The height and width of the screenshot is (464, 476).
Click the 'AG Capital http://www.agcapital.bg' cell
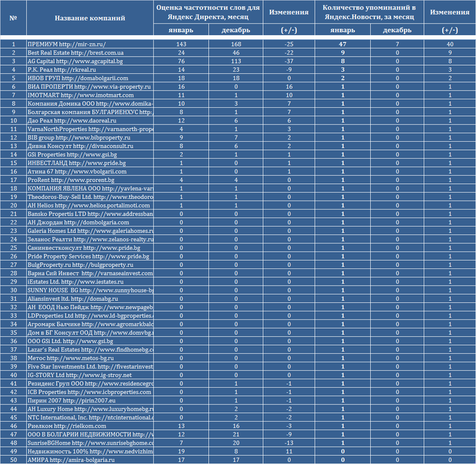click(90, 61)
